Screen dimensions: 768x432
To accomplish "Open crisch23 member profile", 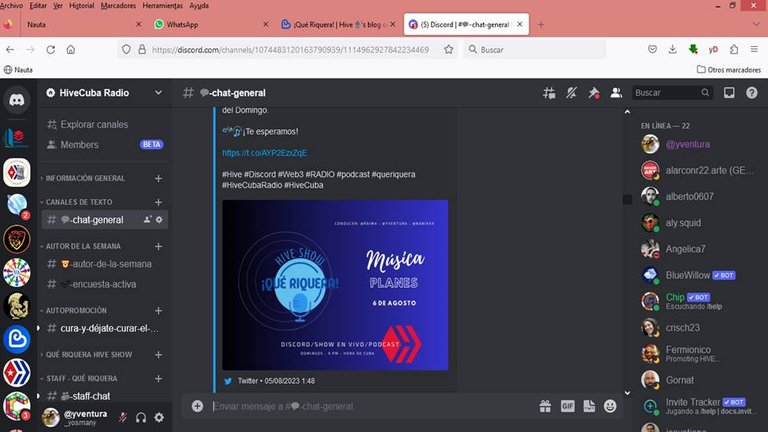I will coord(699,328).
